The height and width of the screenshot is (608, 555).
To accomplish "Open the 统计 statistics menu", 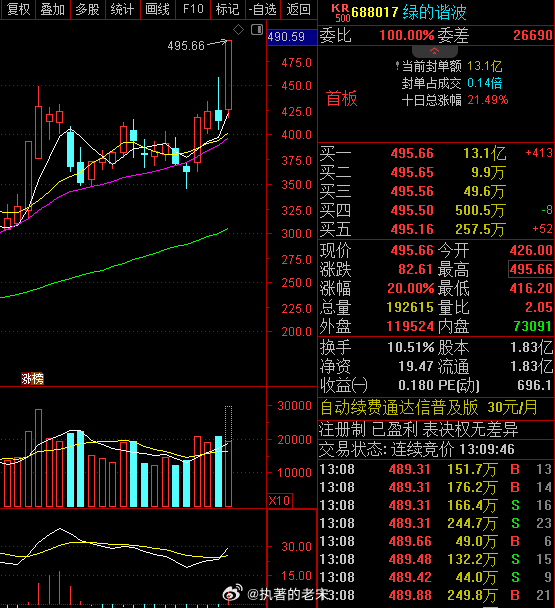I will click(123, 9).
